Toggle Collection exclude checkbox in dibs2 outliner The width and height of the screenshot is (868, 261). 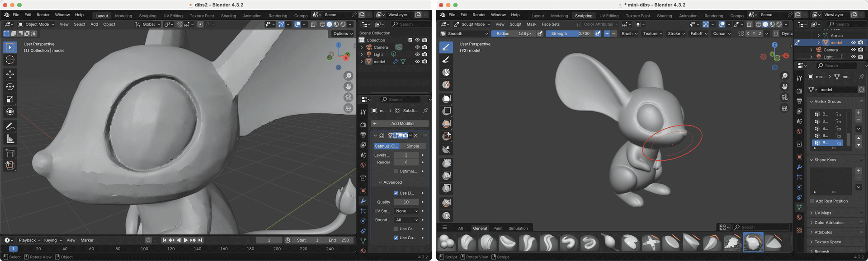point(410,40)
